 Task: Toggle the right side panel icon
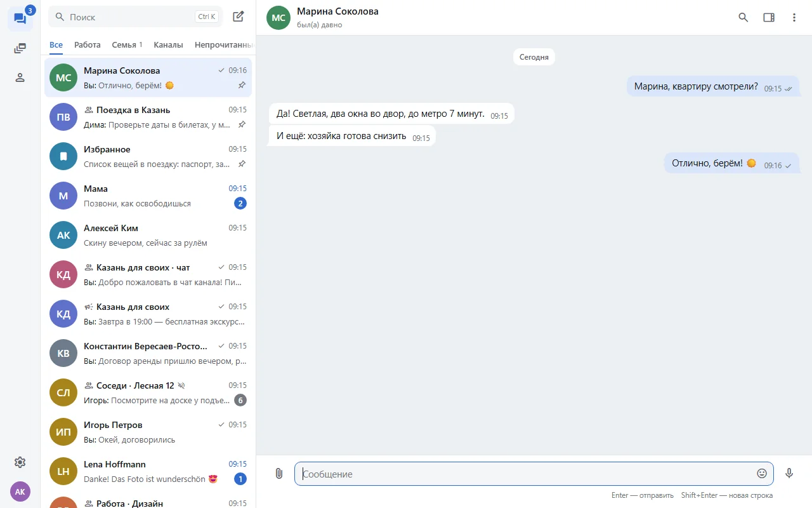(x=769, y=18)
